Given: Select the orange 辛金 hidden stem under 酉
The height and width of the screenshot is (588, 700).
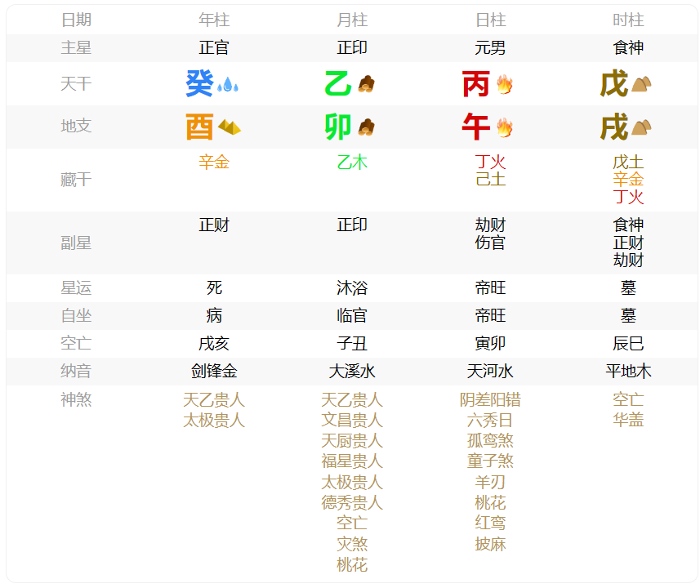Looking at the screenshot, I should click(x=214, y=163).
